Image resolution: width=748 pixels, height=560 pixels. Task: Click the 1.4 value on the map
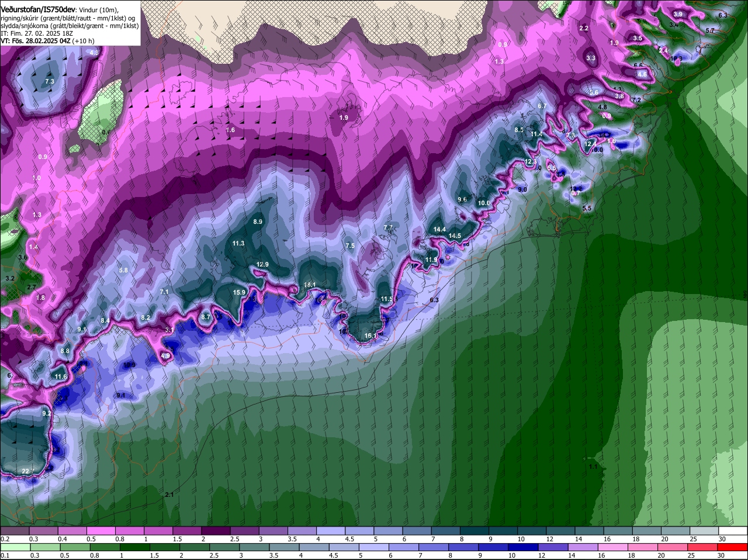point(33,247)
